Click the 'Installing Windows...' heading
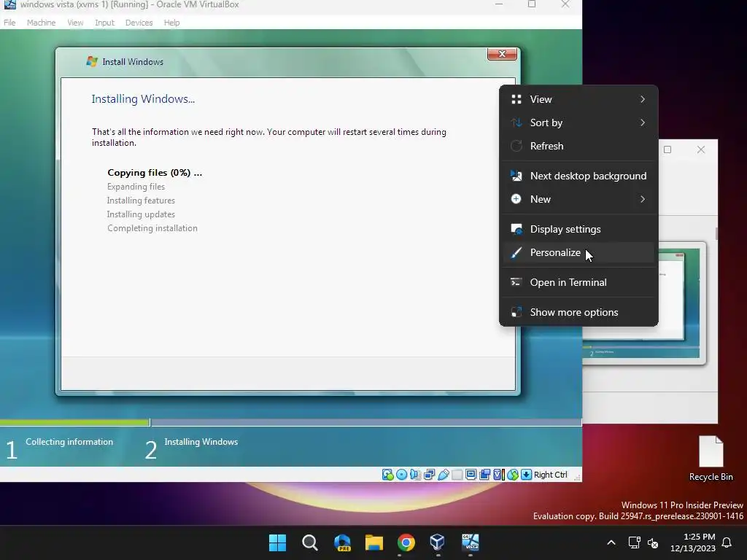The height and width of the screenshot is (560, 747). pos(143,99)
